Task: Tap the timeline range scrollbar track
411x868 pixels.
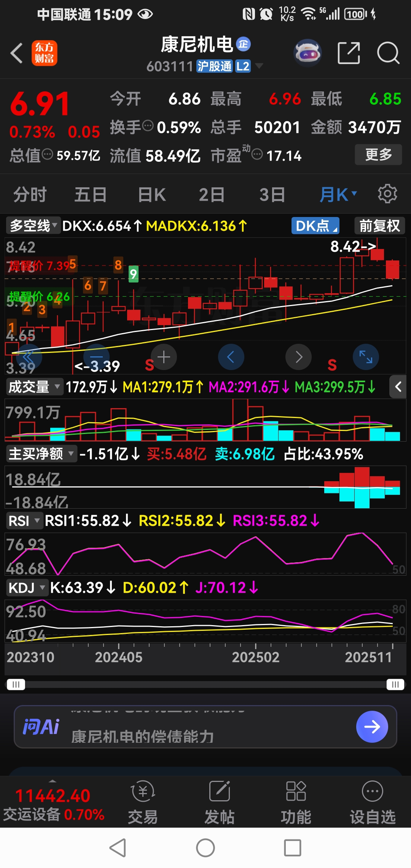Action: [x=205, y=685]
